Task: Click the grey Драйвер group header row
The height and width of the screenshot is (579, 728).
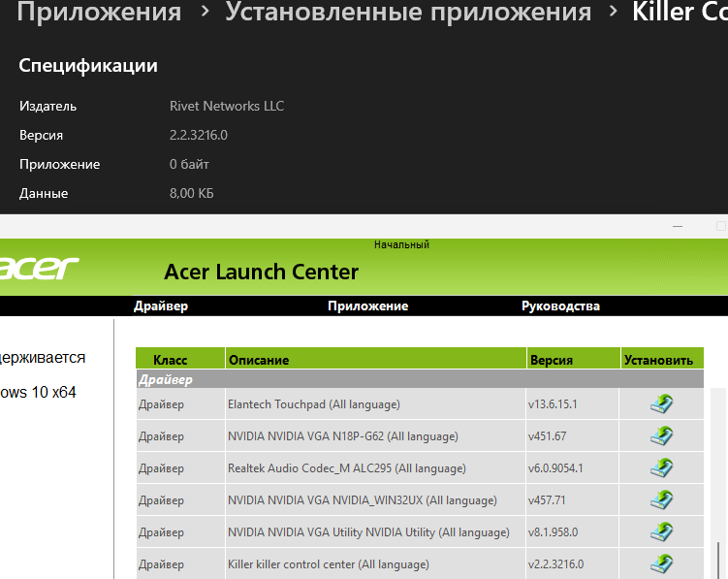Action: [x=420, y=379]
